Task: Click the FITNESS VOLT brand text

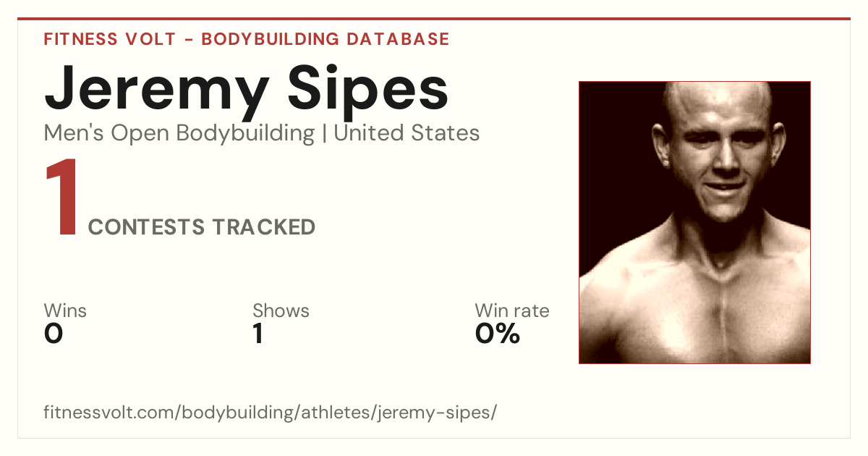Action: (x=109, y=39)
